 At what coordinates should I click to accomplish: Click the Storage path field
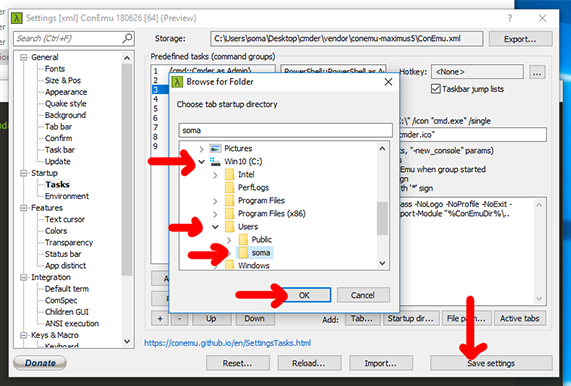coord(347,39)
